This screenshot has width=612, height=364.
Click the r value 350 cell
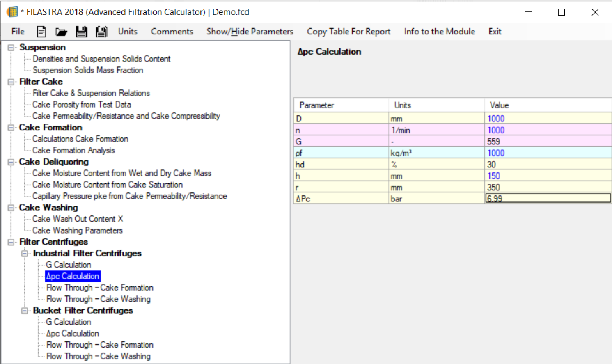548,188
